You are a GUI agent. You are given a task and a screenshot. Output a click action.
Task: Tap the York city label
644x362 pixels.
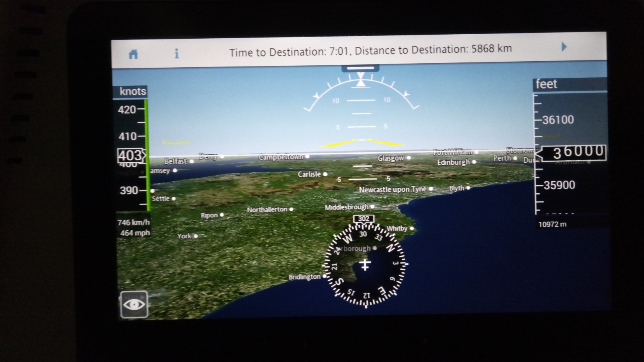pyautogui.click(x=184, y=236)
